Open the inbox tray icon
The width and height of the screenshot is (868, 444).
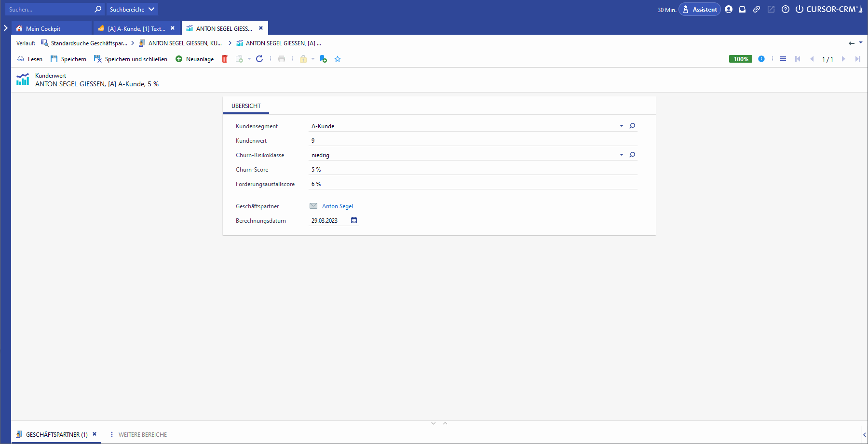[742, 9]
